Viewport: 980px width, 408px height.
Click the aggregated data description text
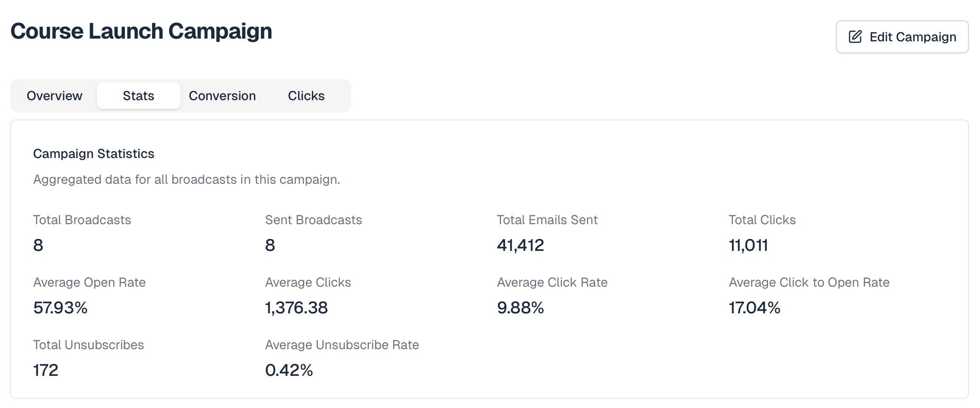tap(186, 179)
